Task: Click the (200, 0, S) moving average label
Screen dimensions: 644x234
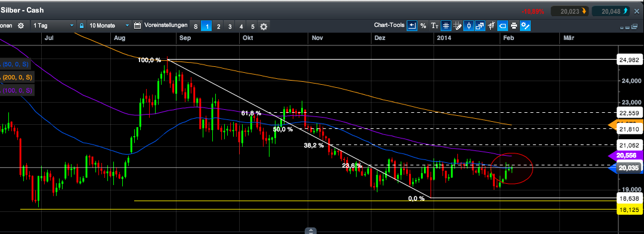Action: (x=17, y=78)
